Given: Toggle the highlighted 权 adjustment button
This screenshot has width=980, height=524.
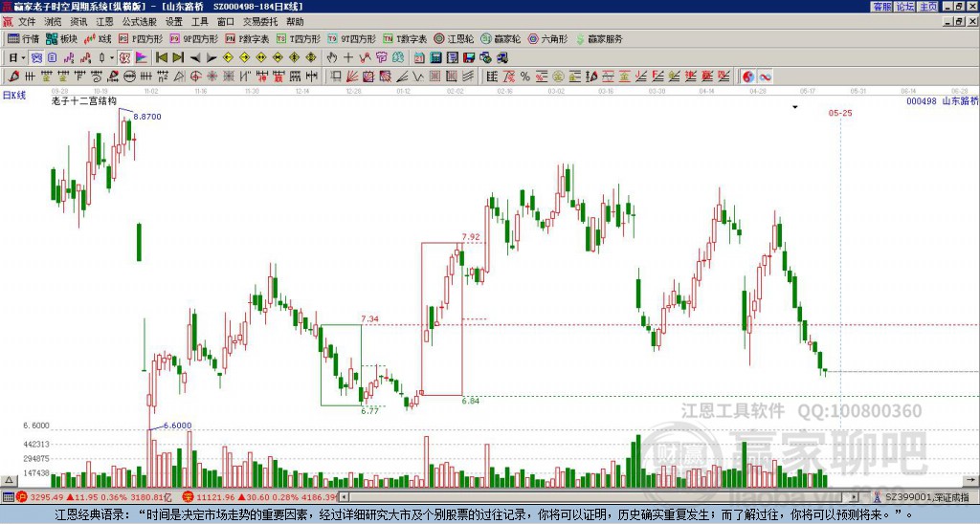Looking at the screenshot, I should click(x=124, y=58).
